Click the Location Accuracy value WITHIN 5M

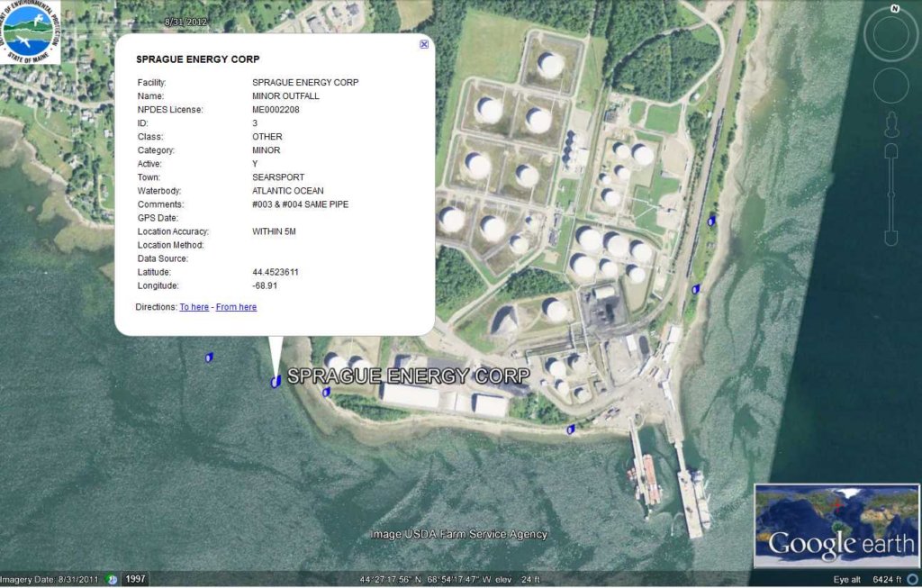(x=274, y=231)
